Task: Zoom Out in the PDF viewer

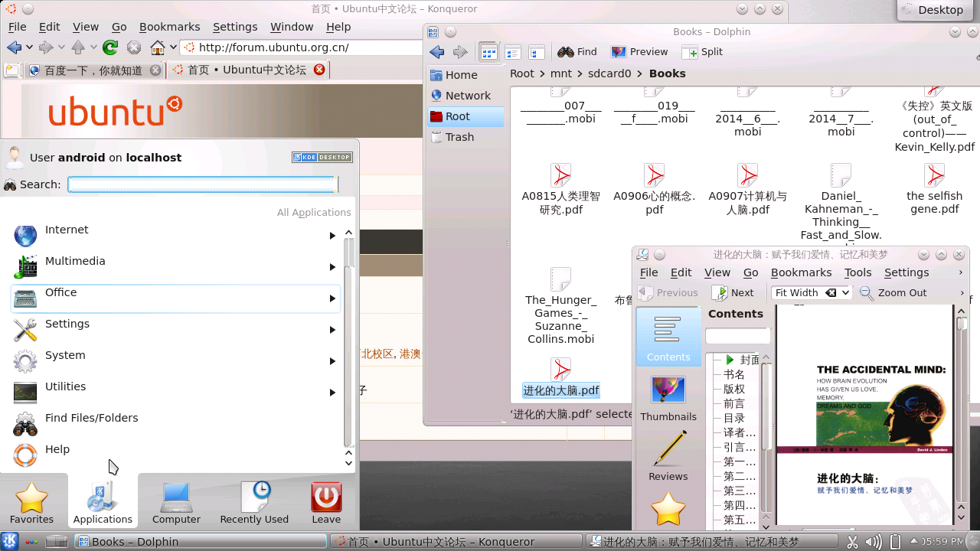Action: pos(893,292)
